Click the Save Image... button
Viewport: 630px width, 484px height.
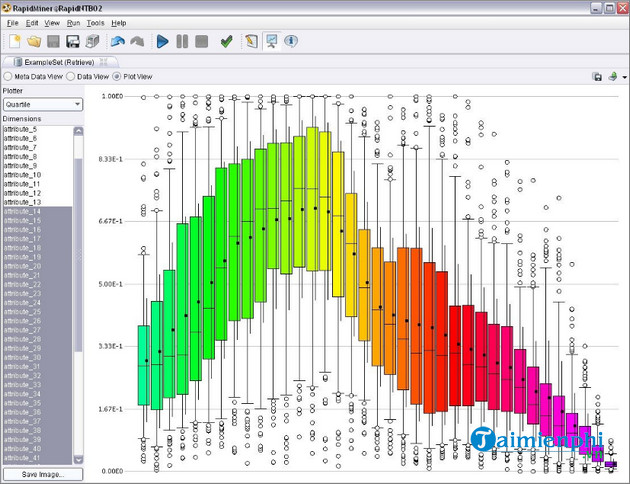pos(43,474)
